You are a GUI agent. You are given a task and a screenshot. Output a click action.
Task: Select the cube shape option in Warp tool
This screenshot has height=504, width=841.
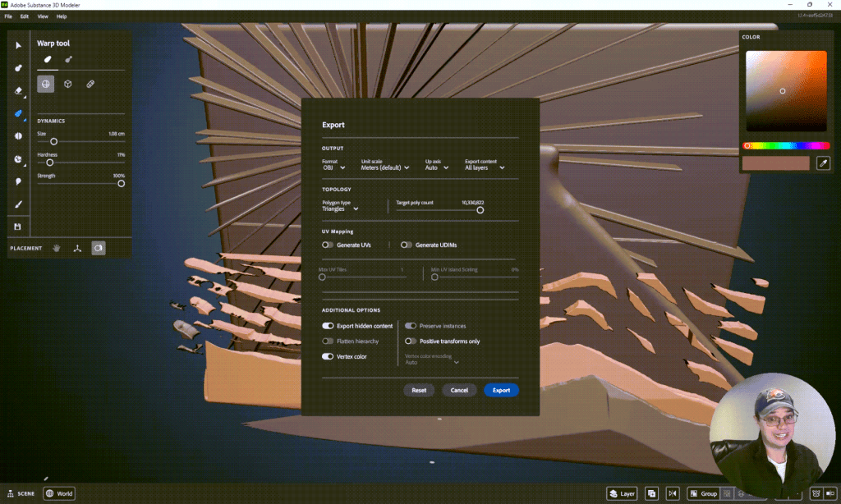(x=68, y=84)
